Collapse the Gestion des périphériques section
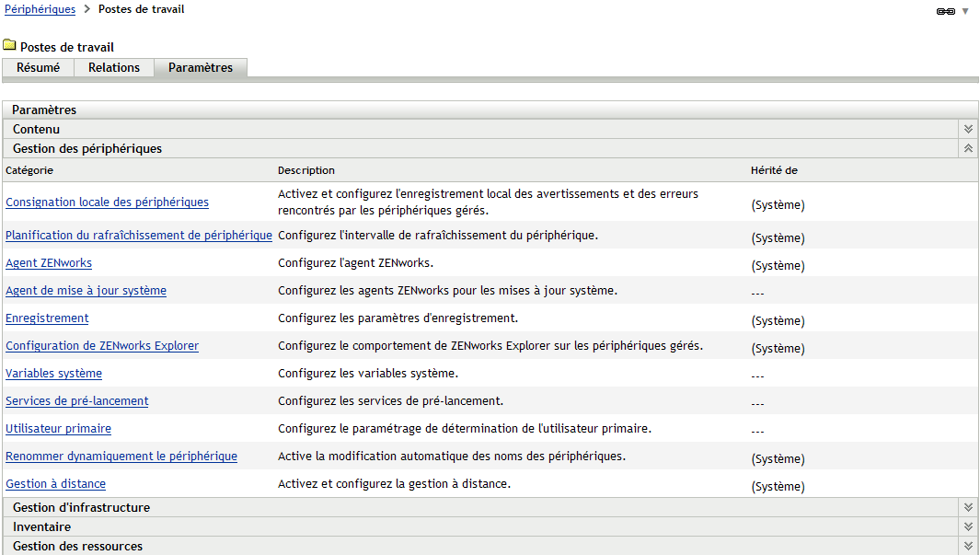This screenshot has height=555, width=980. pyautogui.click(x=967, y=148)
